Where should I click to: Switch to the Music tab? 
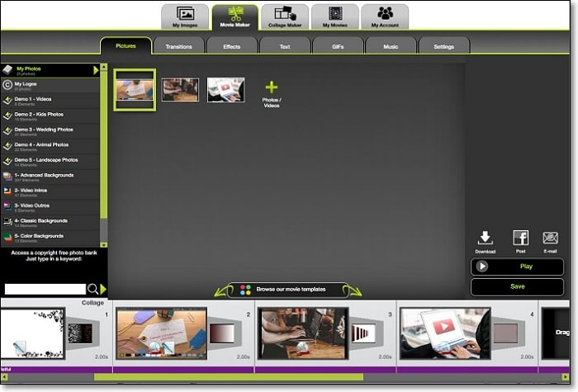(x=390, y=46)
